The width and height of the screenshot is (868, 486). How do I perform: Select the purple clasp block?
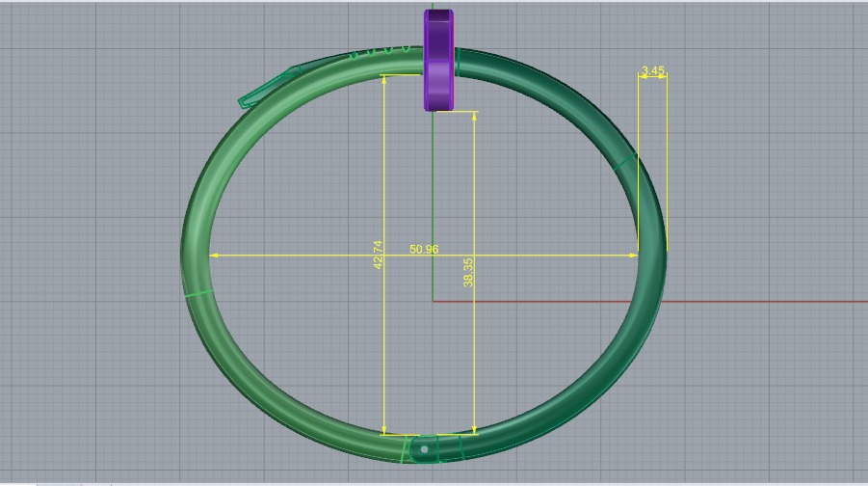[x=439, y=61]
